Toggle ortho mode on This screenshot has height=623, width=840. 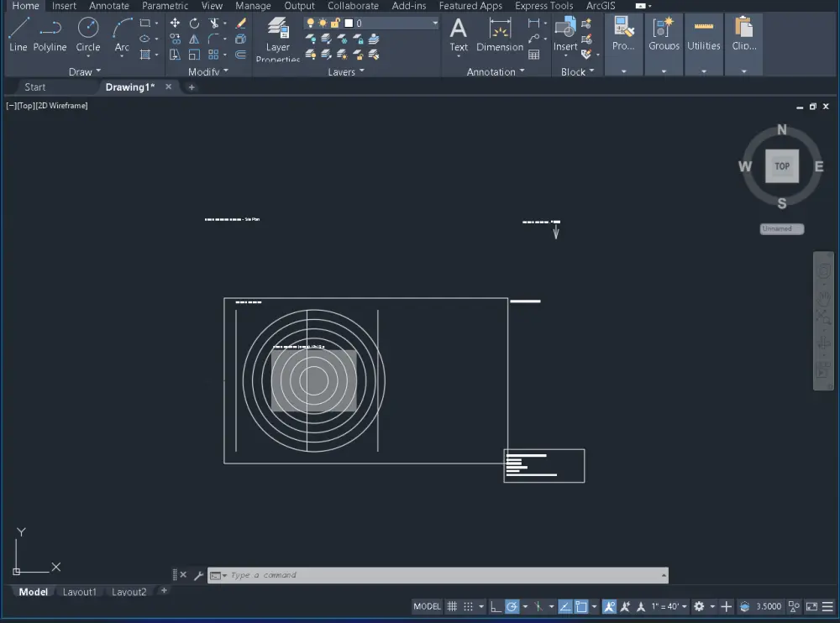(495, 608)
